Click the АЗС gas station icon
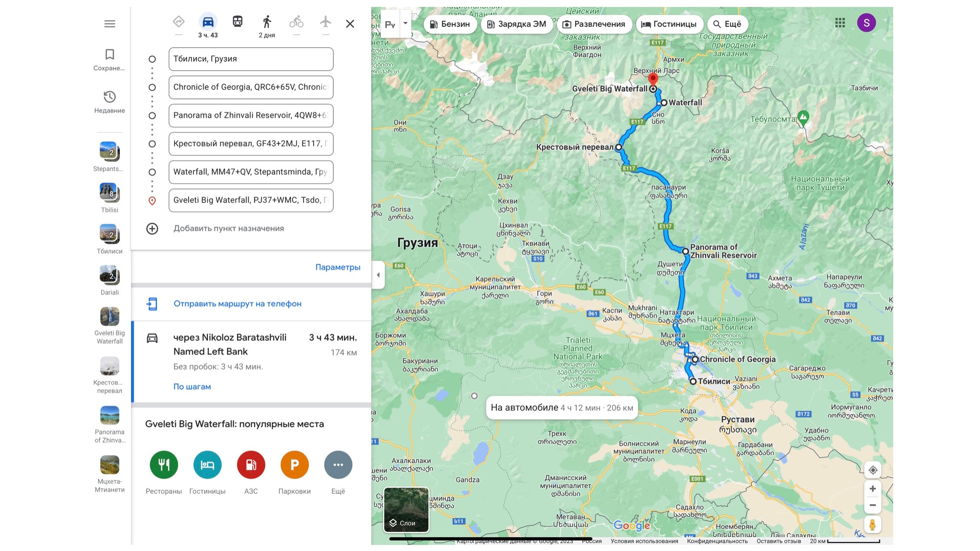Image resolution: width=980 pixels, height=551 pixels. click(251, 465)
